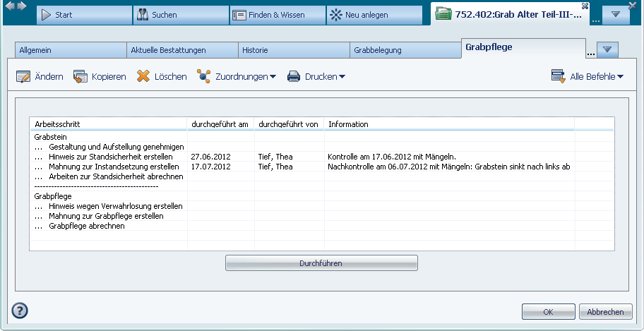Open the sub-tab overflow dropdown next to Grabpflege
This screenshot has height=331, width=644.
[x=608, y=50]
